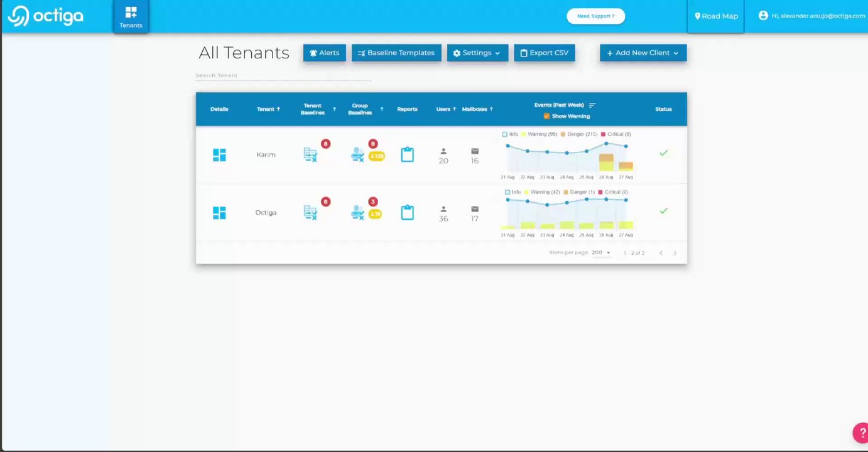
Task: Open Karim's group baselines icon
Action: pos(357,155)
